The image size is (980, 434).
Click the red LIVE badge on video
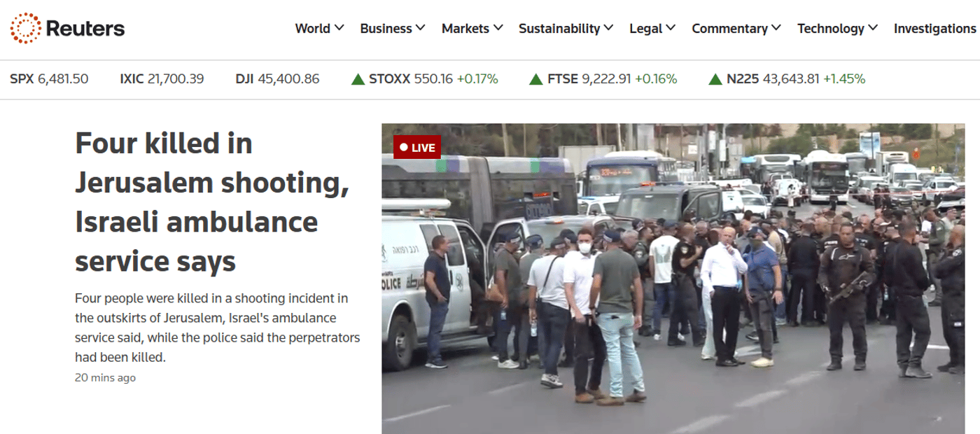coord(417,148)
